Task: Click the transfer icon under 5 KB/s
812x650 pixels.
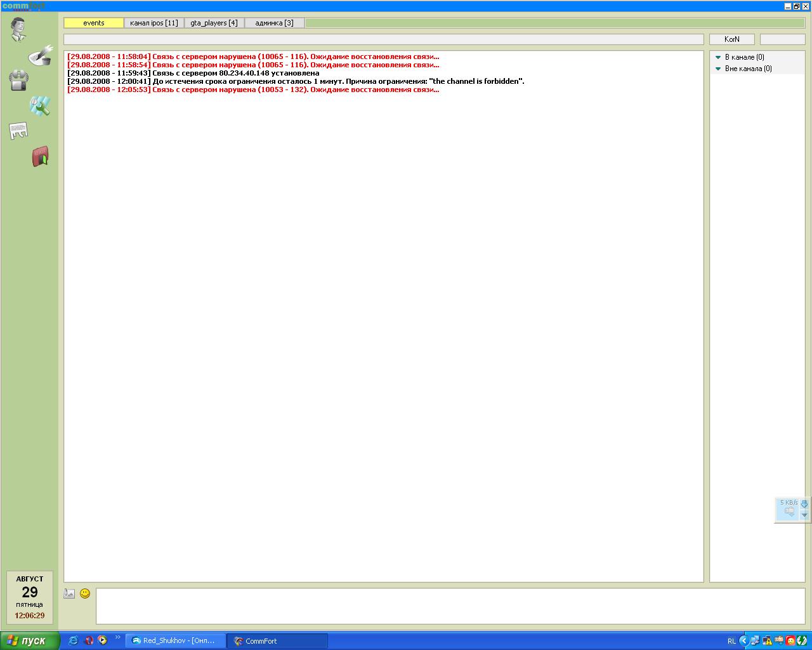Action: 789,512
